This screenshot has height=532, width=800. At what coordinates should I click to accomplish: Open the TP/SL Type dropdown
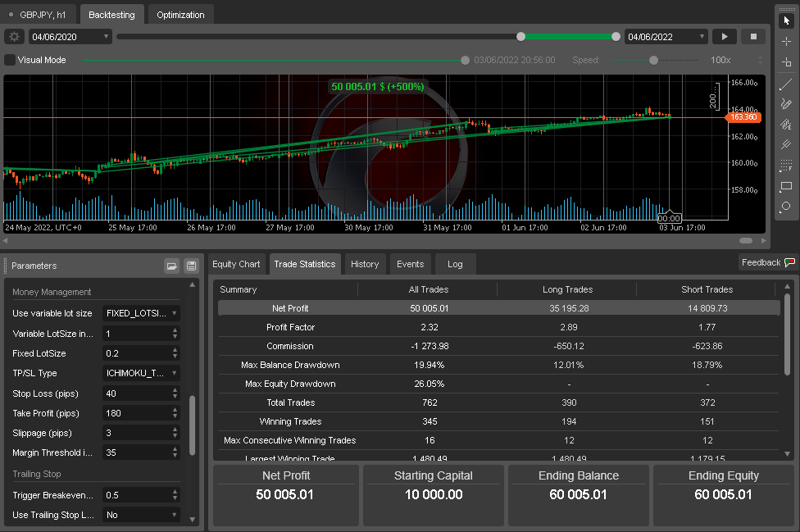(141, 373)
